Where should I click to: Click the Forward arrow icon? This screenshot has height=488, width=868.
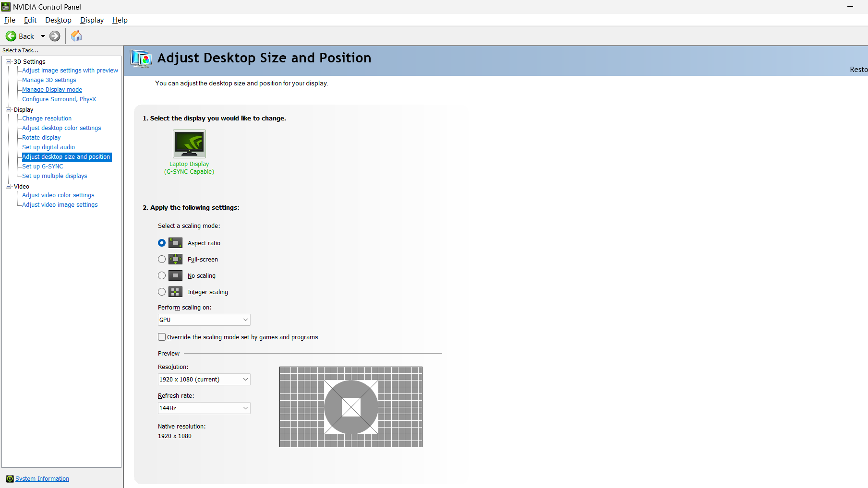click(55, 36)
